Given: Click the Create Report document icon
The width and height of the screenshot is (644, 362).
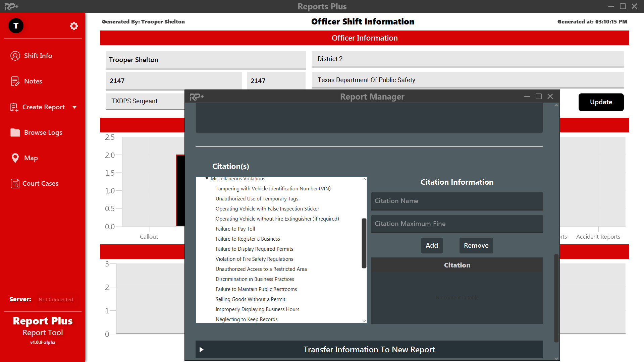Looking at the screenshot, I should (x=14, y=107).
